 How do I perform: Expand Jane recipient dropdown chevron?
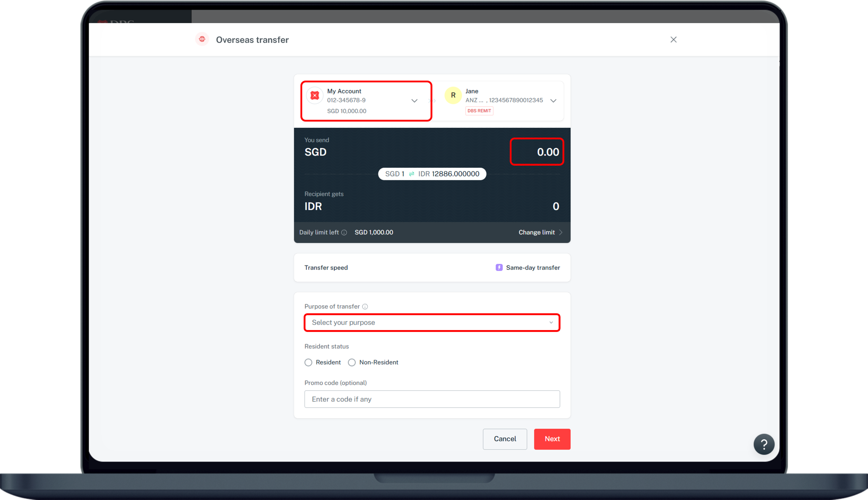(x=553, y=100)
